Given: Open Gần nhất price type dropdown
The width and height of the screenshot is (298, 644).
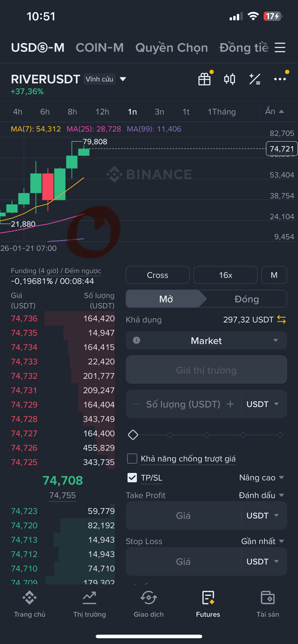Looking at the screenshot, I should point(263,541).
